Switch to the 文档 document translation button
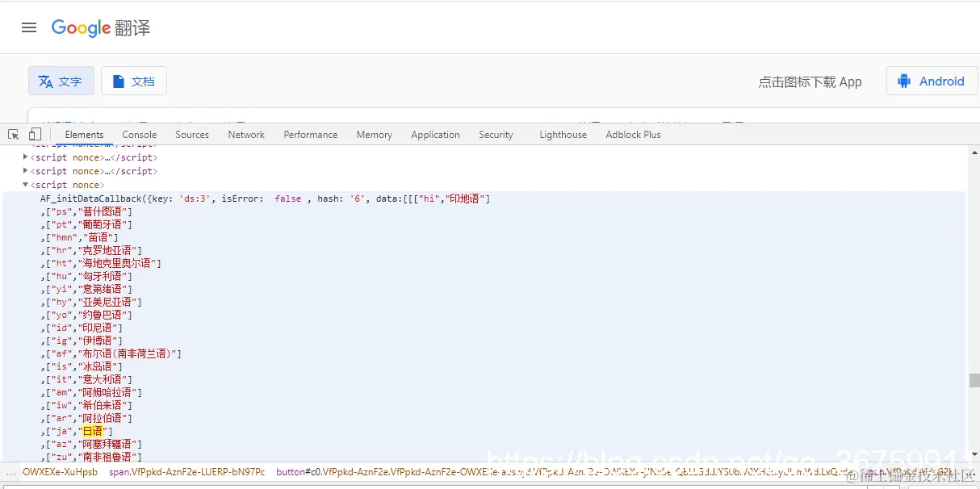The image size is (980, 489). click(x=134, y=81)
